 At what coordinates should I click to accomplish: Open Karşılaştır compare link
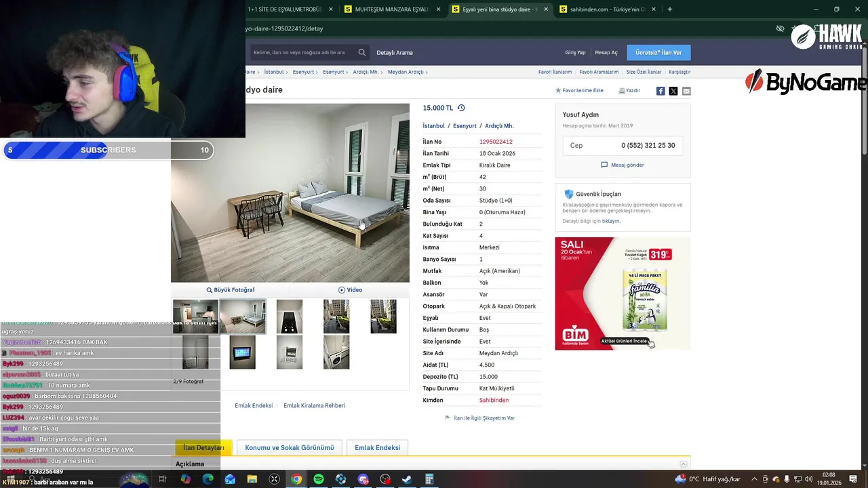coord(679,72)
